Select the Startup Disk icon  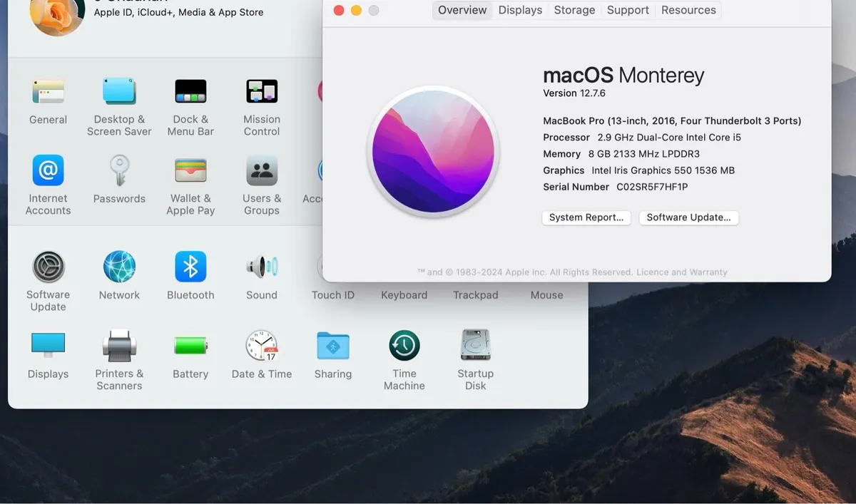(475, 344)
